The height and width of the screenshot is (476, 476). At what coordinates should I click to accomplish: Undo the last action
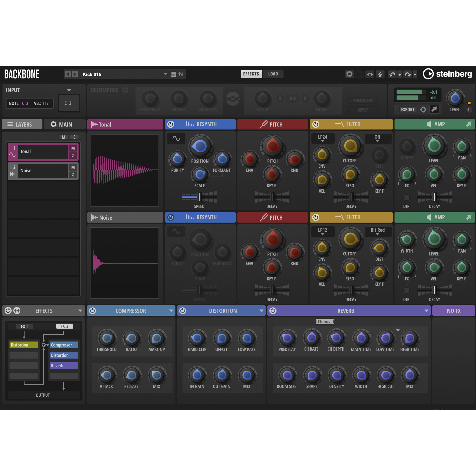click(393, 74)
